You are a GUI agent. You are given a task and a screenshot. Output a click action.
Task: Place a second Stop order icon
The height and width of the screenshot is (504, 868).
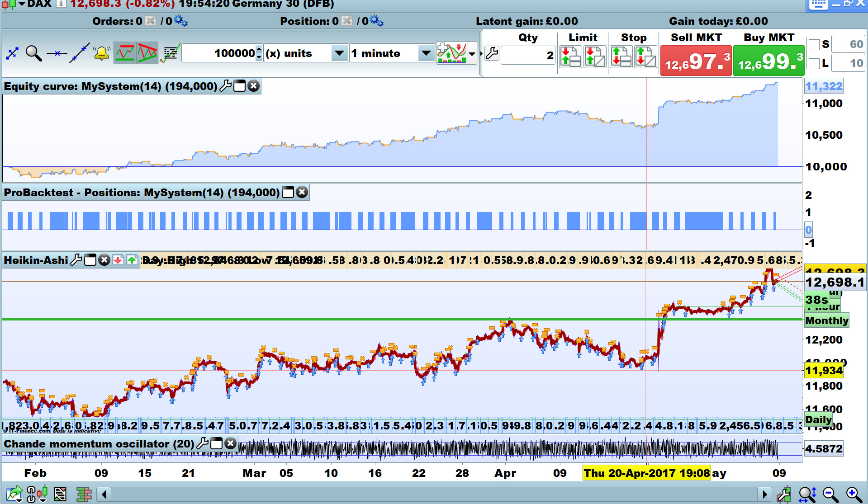click(x=645, y=57)
